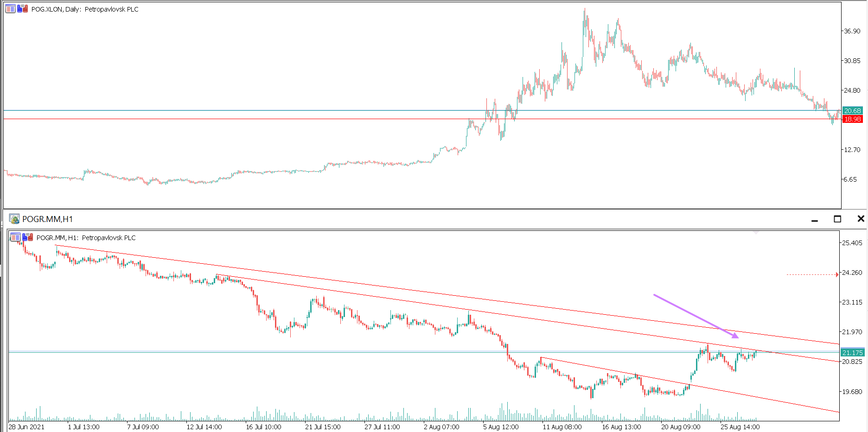Screen dimensions: 868x432
Task: Toggle One Click Trading on POG.XLON chart
Action: (23, 9)
